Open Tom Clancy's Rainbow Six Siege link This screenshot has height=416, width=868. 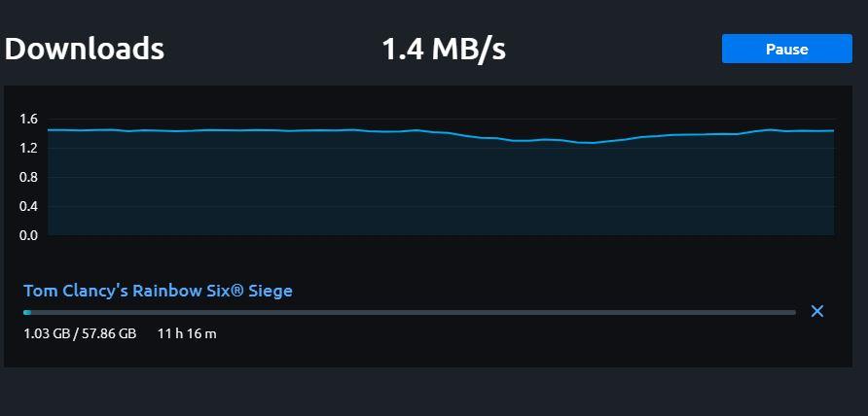(158, 291)
